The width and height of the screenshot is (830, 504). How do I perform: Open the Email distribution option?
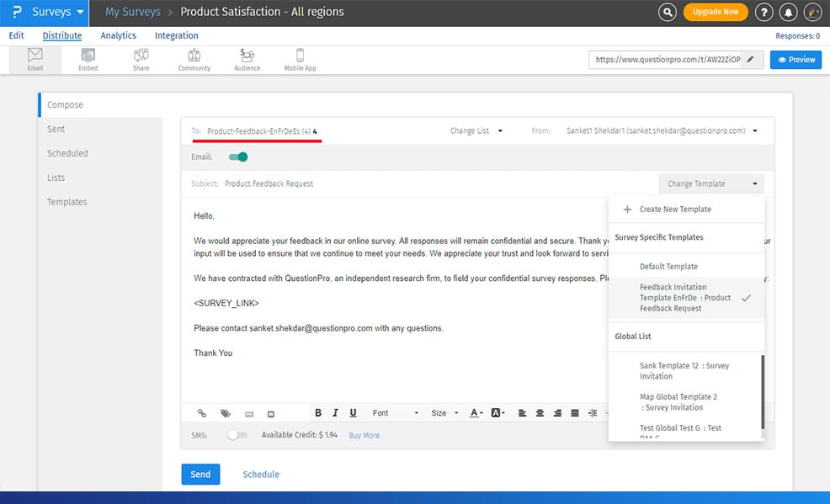tap(35, 59)
